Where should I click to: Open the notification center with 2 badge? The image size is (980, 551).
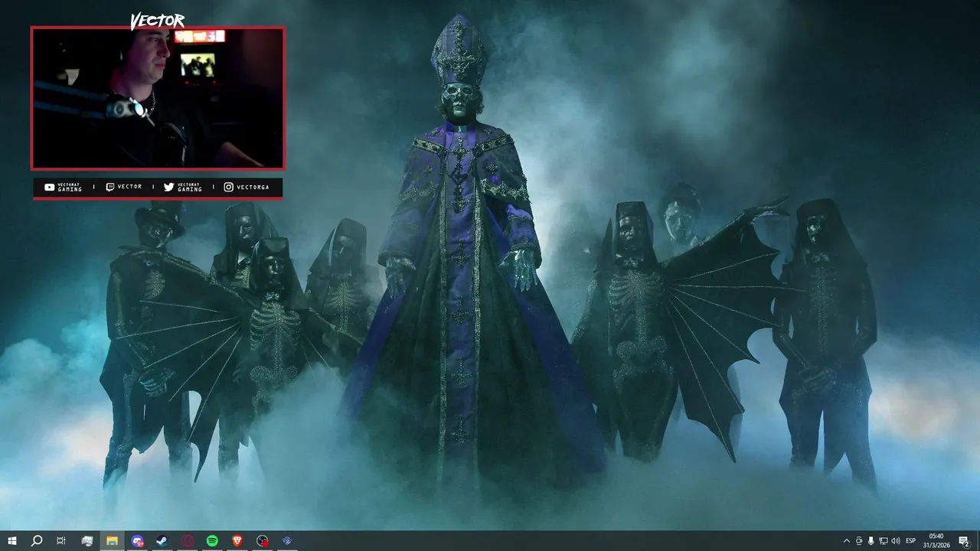[x=964, y=541]
